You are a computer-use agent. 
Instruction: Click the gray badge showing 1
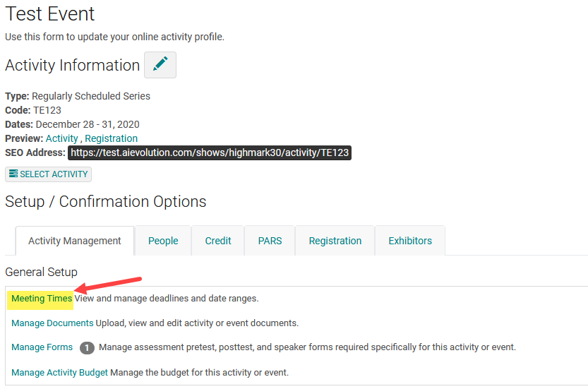click(87, 347)
